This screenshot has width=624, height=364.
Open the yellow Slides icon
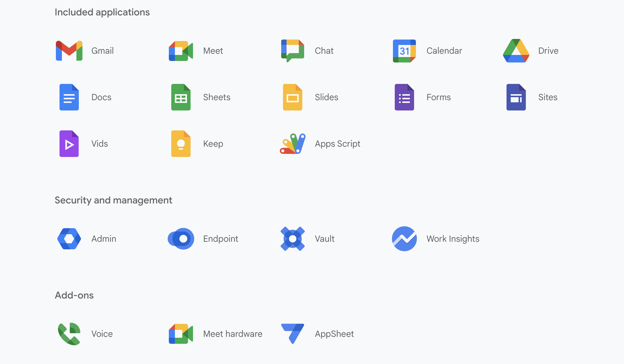point(293,97)
